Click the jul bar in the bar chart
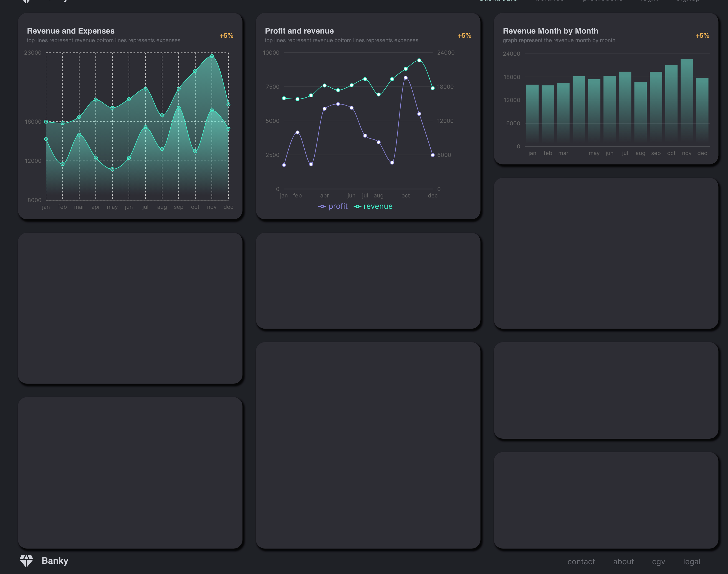Image resolution: width=728 pixels, height=574 pixels. 625,109
